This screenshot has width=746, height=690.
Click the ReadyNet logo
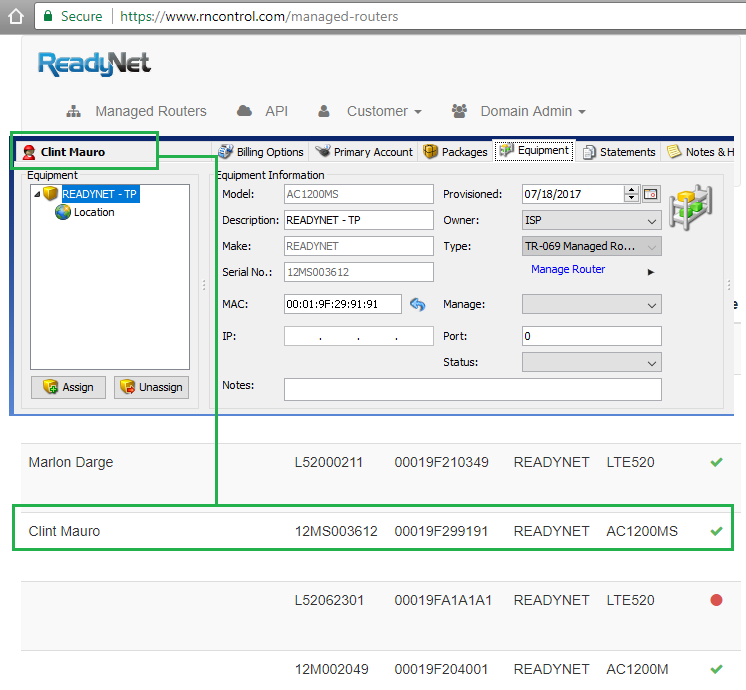[94, 64]
